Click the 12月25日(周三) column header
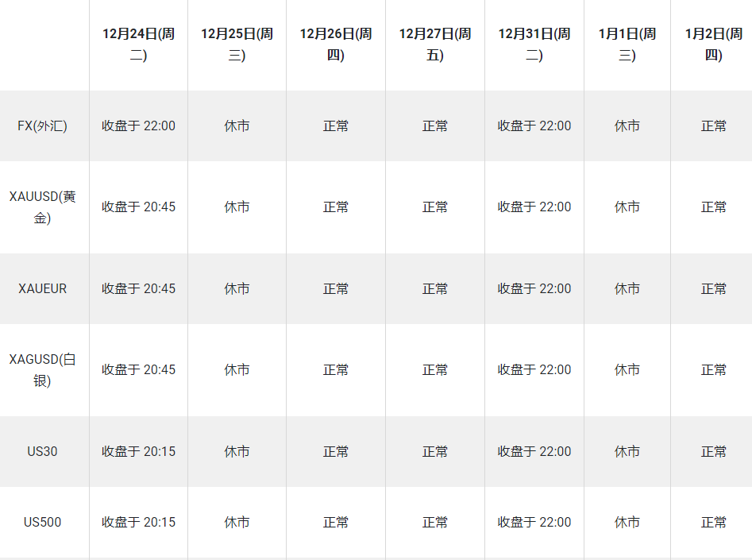752x560 pixels. point(237,44)
